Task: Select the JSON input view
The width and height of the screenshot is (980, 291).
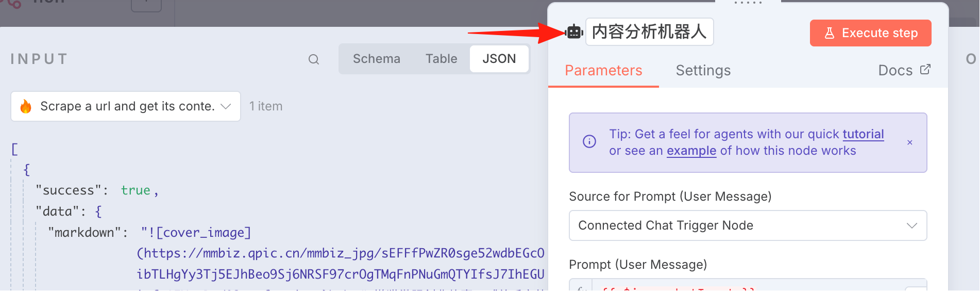Action: pyautogui.click(x=499, y=59)
